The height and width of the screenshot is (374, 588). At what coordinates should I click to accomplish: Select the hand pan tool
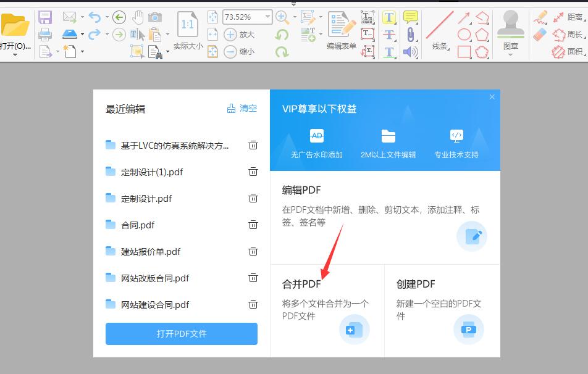(138, 17)
